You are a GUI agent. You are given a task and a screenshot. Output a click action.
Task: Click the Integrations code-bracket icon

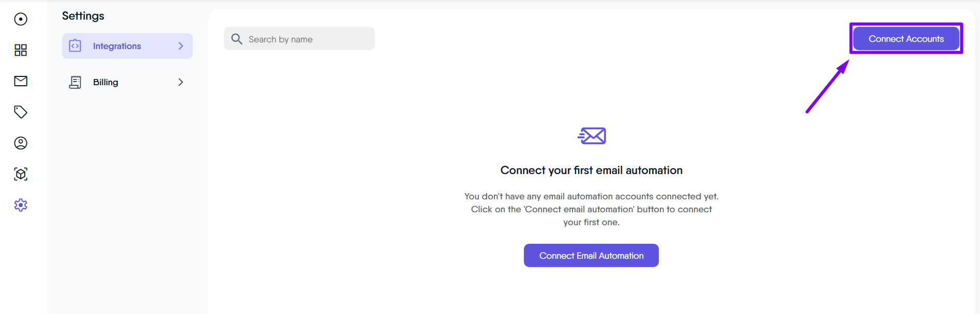pos(75,46)
